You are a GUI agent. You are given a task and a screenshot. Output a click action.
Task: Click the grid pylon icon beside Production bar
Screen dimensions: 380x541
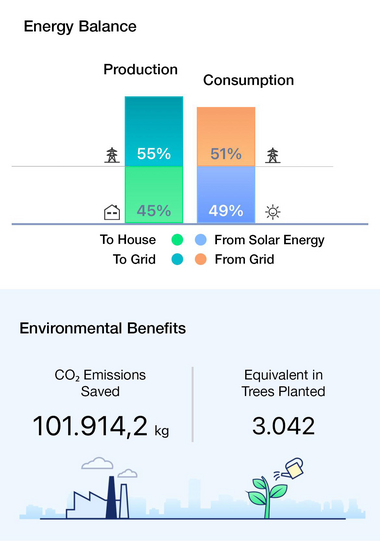[x=112, y=155]
